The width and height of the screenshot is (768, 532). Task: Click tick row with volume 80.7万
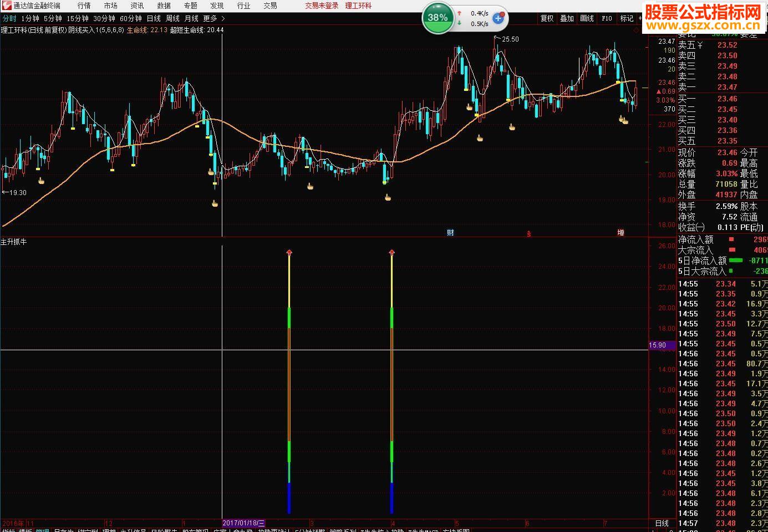point(723,364)
